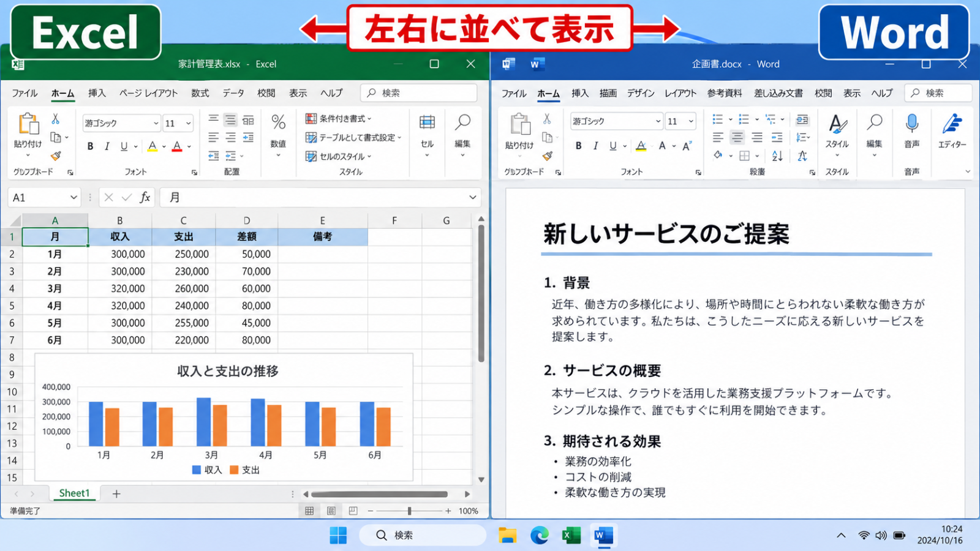Toggle Bold in Word's font group
The height and width of the screenshot is (551, 980).
578,146
